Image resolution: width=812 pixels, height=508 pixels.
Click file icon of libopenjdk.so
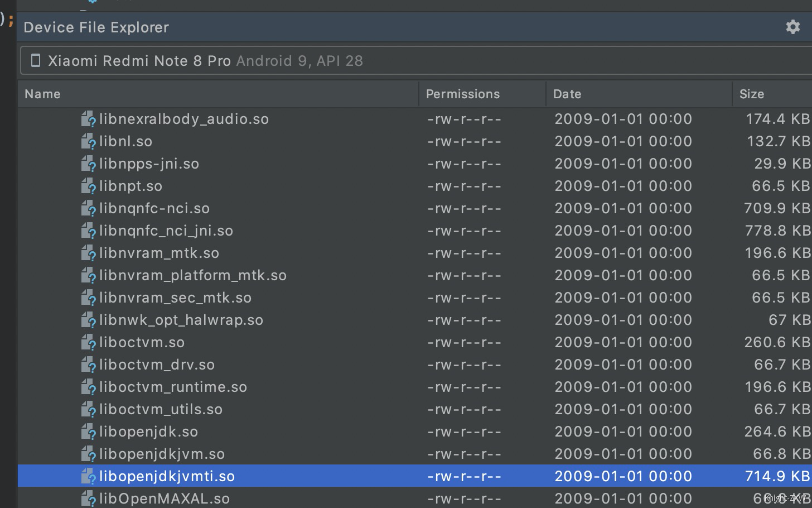88,432
